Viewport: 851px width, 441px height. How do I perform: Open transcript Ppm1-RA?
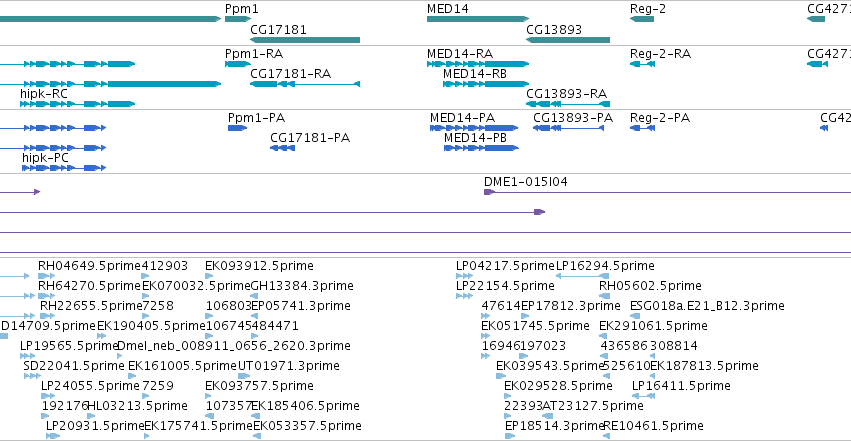(253, 54)
